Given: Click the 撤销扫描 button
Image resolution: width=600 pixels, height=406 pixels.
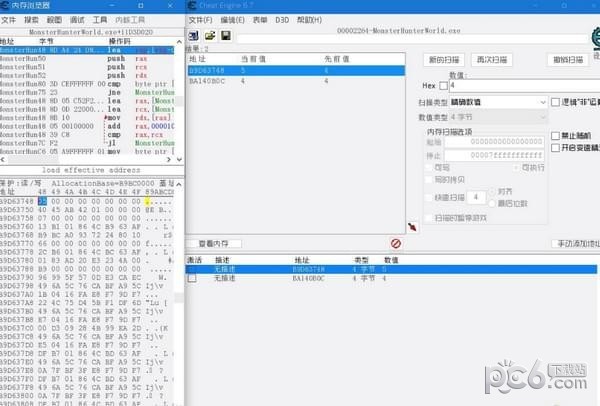Looking at the screenshot, I should point(568,60).
